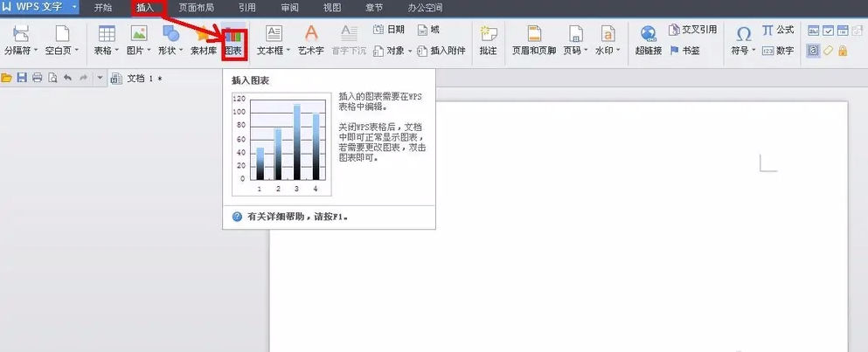Expand the 空白页 dropdown arrow
The width and height of the screenshot is (868, 352).
(x=76, y=51)
